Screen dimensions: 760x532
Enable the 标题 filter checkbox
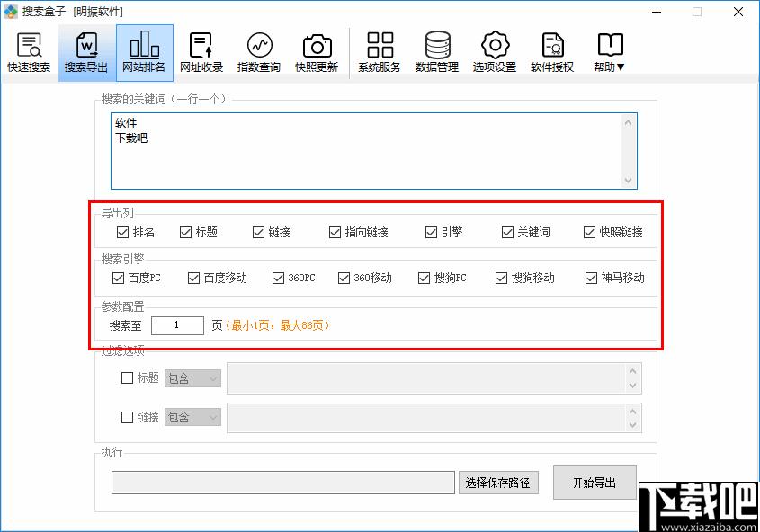pos(127,377)
